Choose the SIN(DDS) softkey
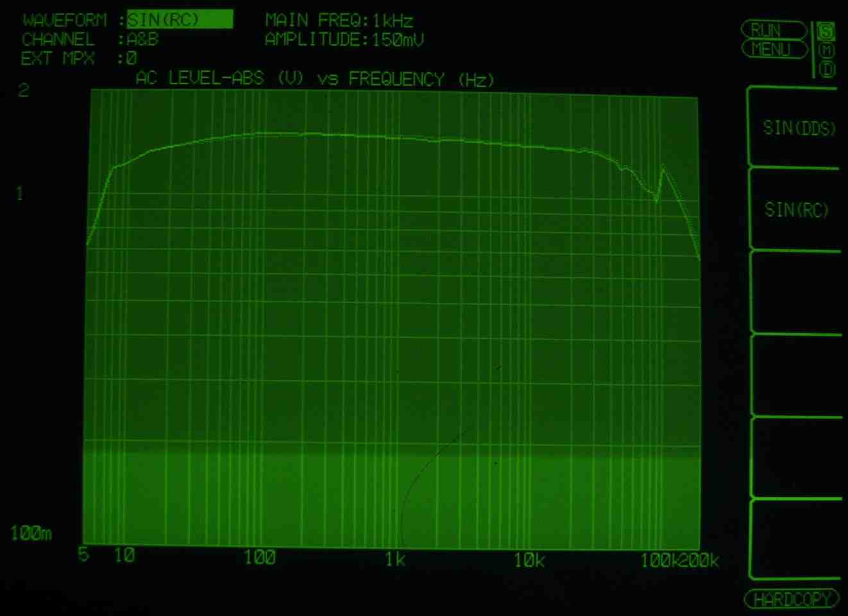This screenshot has height=616, width=848. point(799,128)
